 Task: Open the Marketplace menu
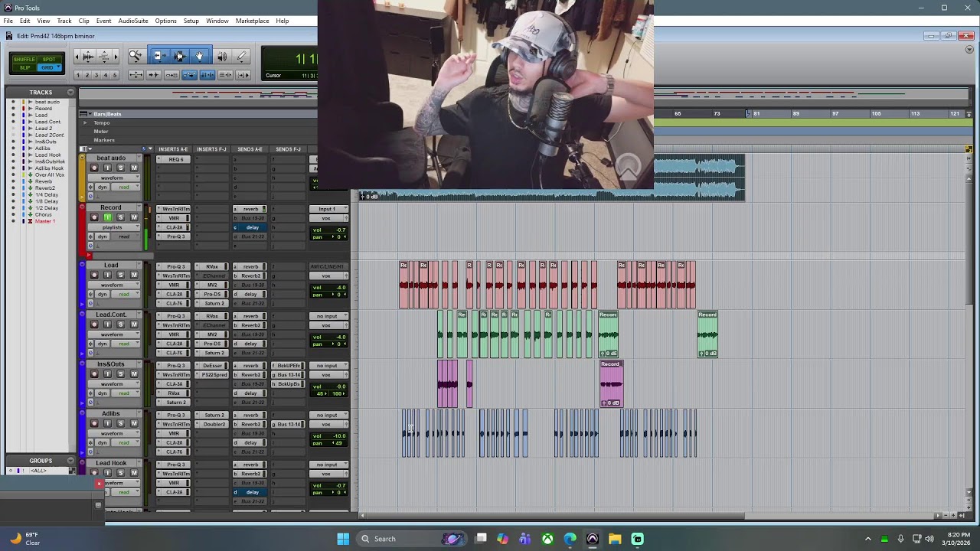point(252,21)
